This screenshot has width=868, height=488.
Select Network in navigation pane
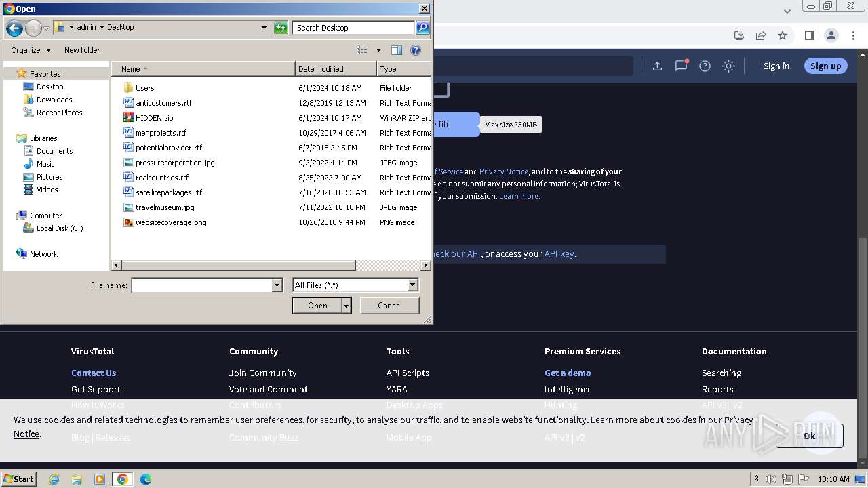pyautogui.click(x=43, y=254)
